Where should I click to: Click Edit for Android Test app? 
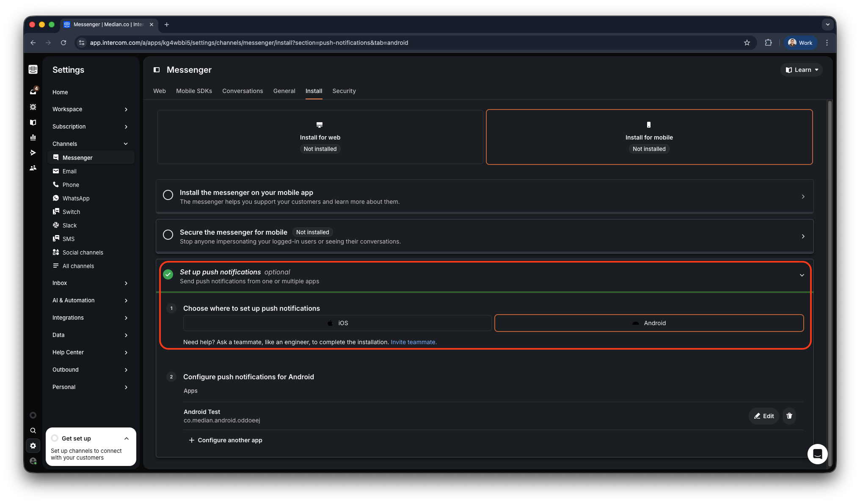[764, 416]
